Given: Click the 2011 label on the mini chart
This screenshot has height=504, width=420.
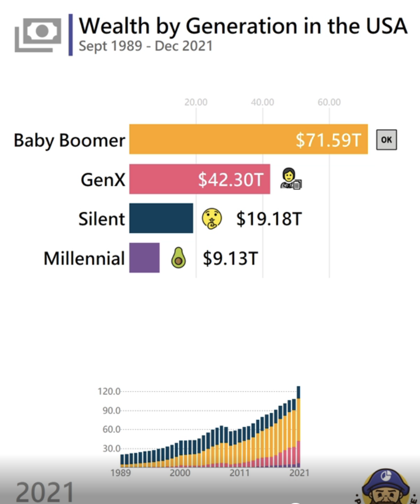Looking at the screenshot, I should (239, 473).
